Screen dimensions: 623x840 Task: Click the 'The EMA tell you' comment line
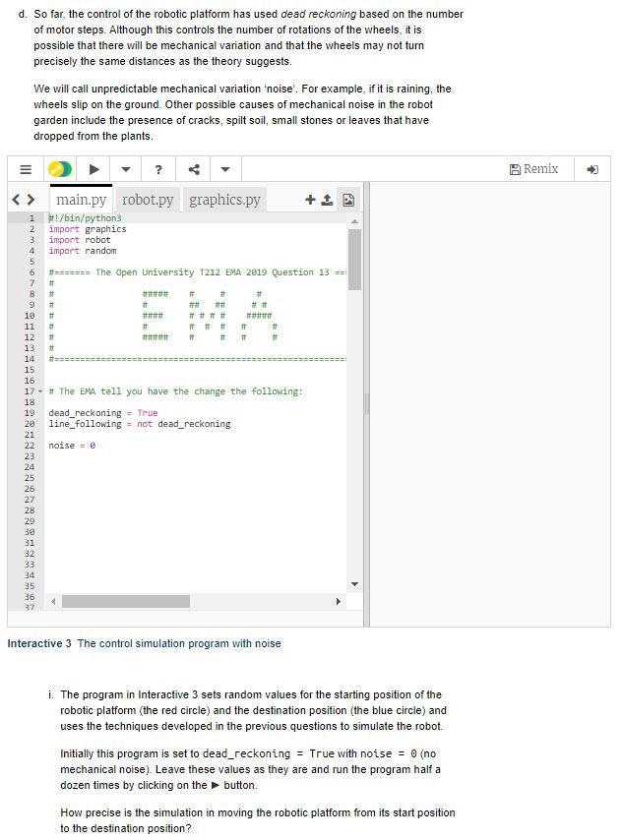(x=175, y=391)
